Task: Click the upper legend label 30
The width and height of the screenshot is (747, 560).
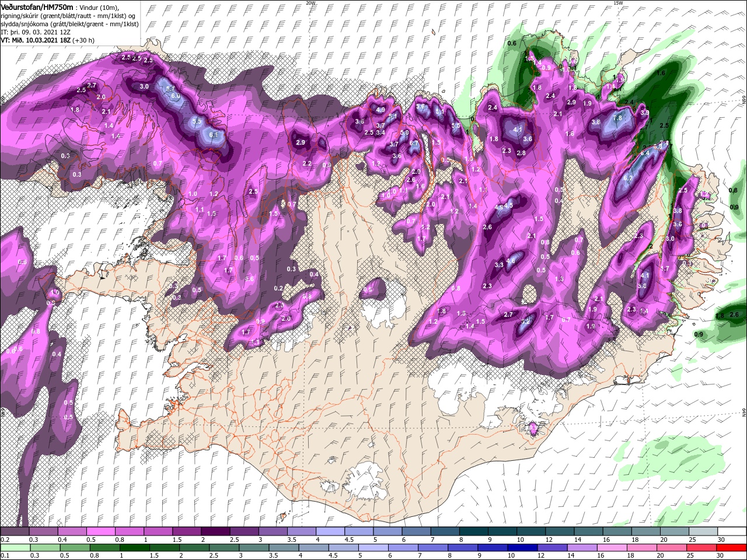Action: point(721,540)
